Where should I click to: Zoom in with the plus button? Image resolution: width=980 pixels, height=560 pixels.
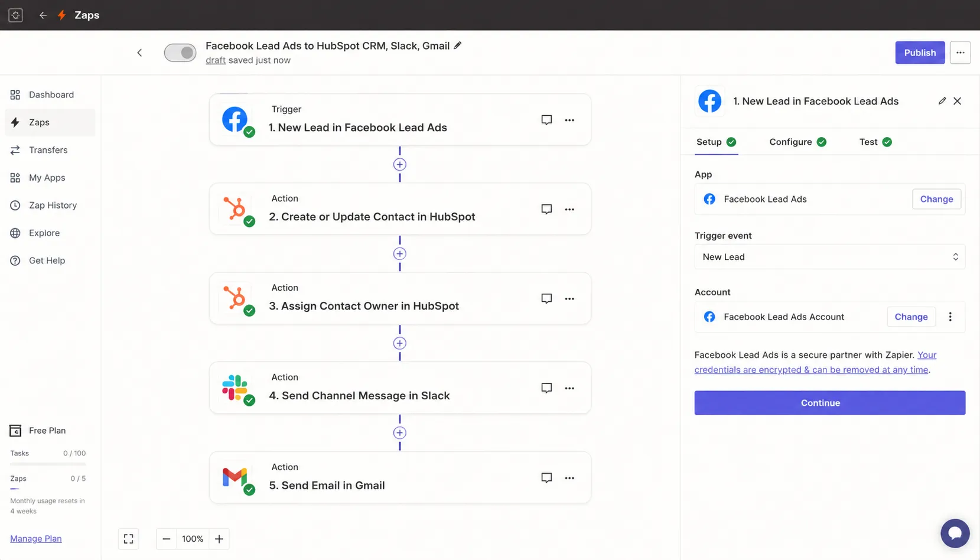(x=219, y=539)
